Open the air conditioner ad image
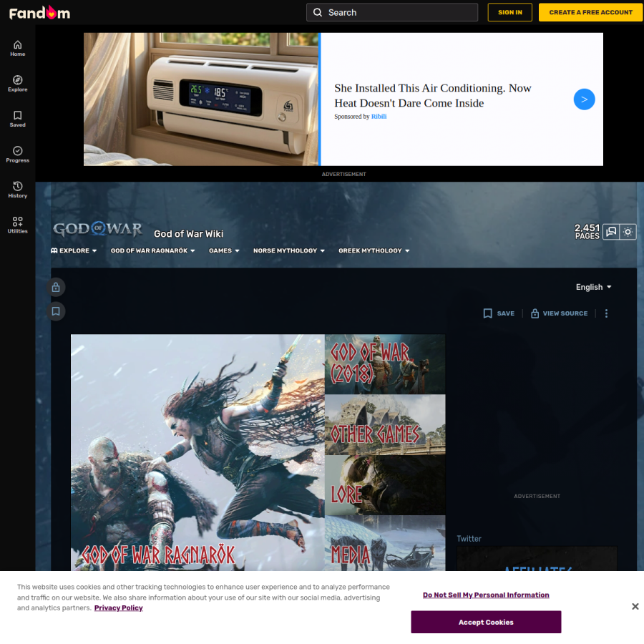This screenshot has height=644, width=644. tap(201, 99)
